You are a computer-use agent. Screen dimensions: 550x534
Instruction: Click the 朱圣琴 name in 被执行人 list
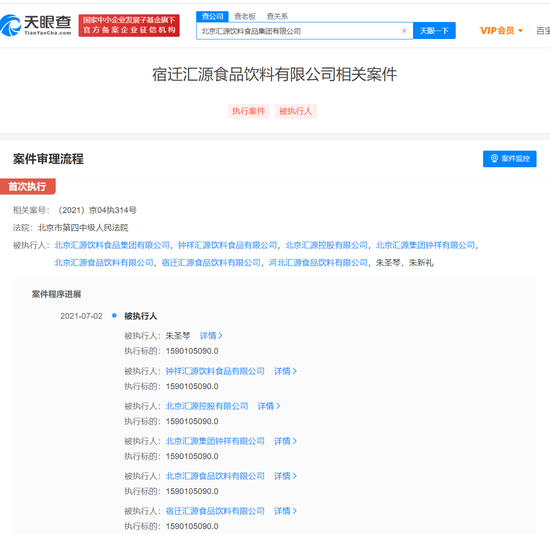click(388, 262)
